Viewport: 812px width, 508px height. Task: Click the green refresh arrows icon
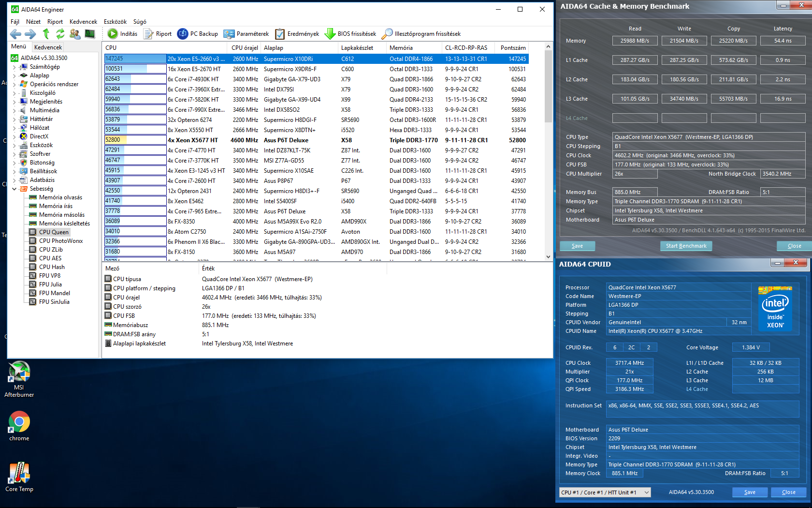click(60, 34)
